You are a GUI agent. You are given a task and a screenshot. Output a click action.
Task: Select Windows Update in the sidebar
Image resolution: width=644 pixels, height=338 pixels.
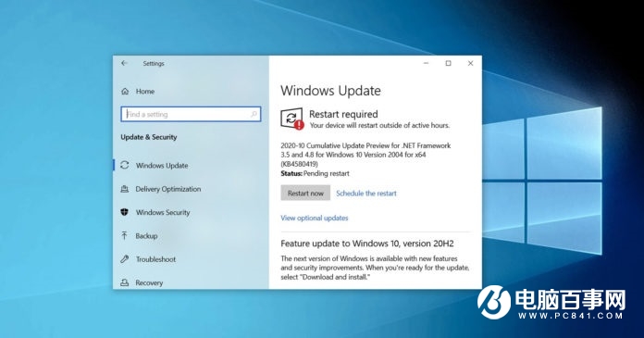[x=162, y=166]
